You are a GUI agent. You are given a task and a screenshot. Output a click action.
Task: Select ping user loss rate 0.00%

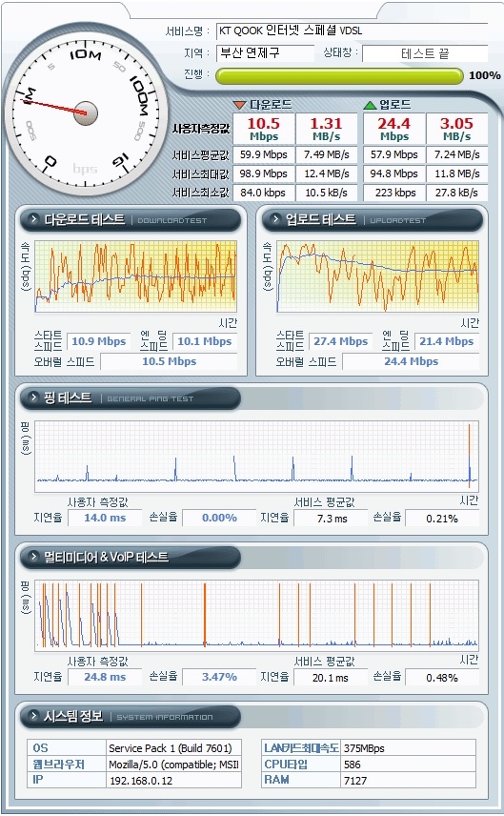click(x=219, y=518)
